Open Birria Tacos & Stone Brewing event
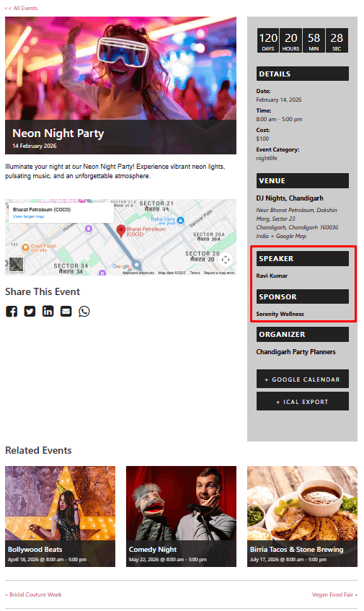Image resolution: width=364 pixels, height=611 pixels. (x=302, y=517)
